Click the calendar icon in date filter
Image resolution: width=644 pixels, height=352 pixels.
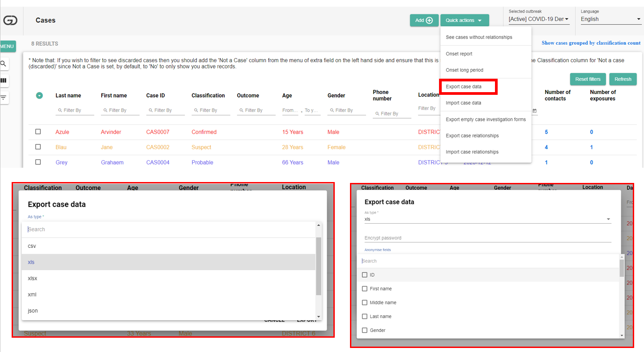click(534, 110)
